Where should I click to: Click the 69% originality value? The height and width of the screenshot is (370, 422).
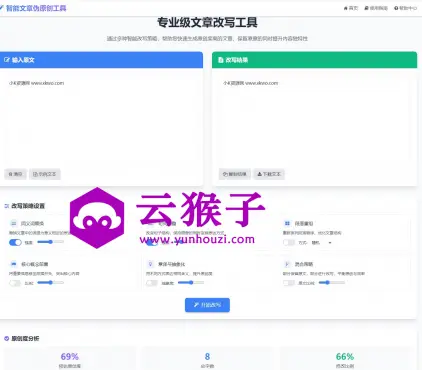pos(70,356)
